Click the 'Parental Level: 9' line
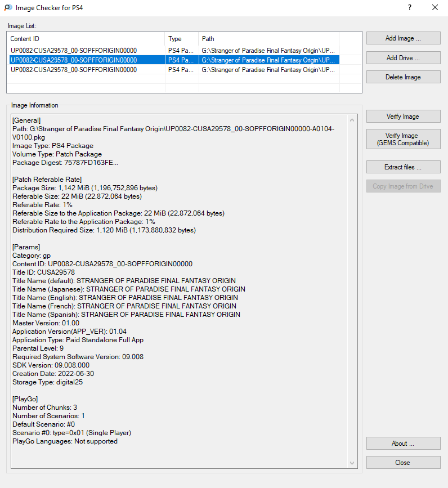The height and width of the screenshot is (488, 448). coord(38,348)
